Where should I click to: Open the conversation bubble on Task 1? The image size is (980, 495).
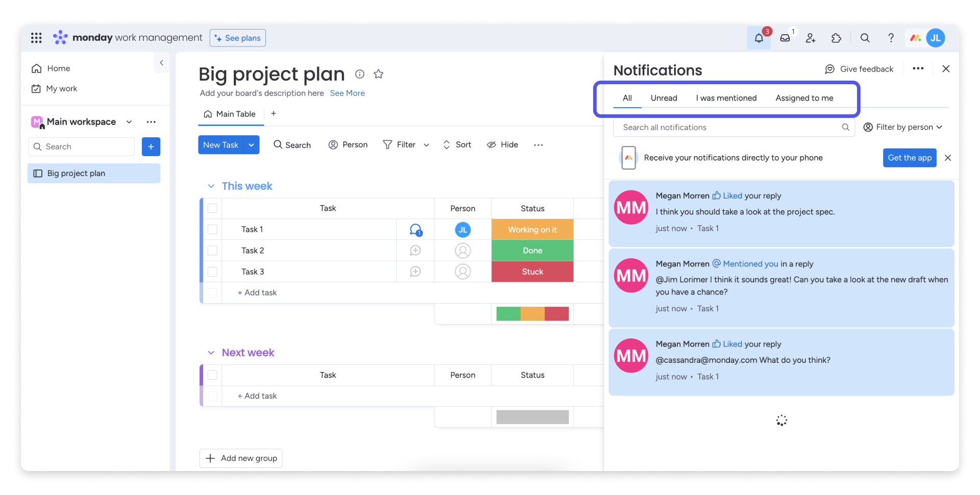pyautogui.click(x=415, y=229)
